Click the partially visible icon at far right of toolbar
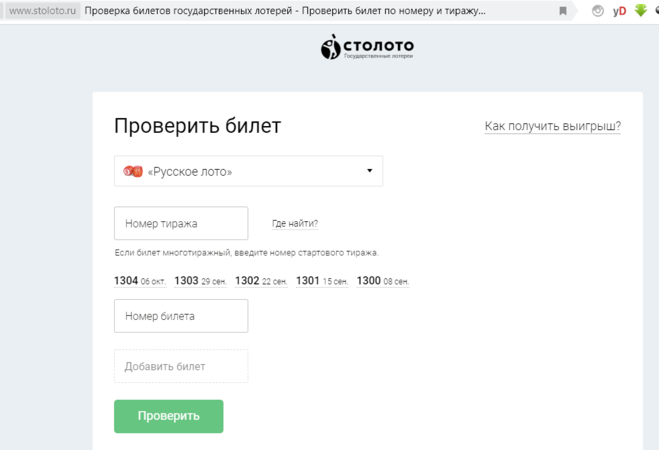659x450 pixels. [x=656, y=11]
